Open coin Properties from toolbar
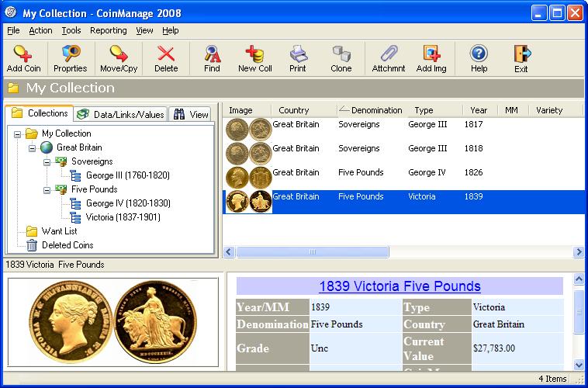Image resolution: width=588 pixels, height=388 pixels. (71, 54)
